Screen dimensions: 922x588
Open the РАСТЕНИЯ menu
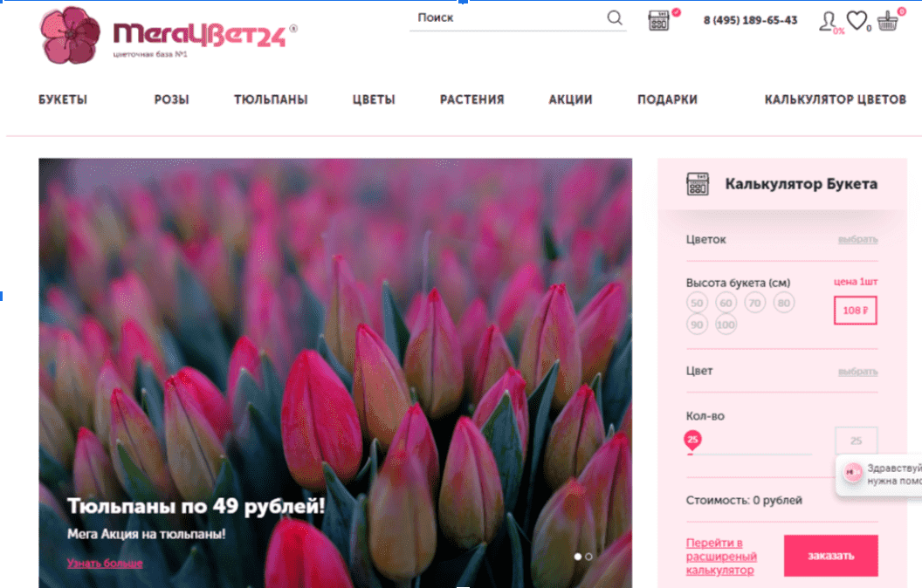[472, 99]
